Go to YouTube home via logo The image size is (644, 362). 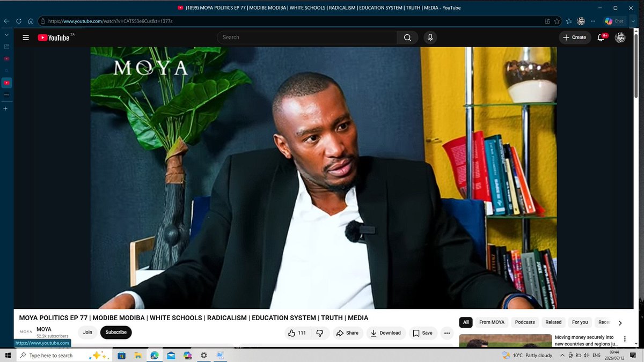pos(54,38)
